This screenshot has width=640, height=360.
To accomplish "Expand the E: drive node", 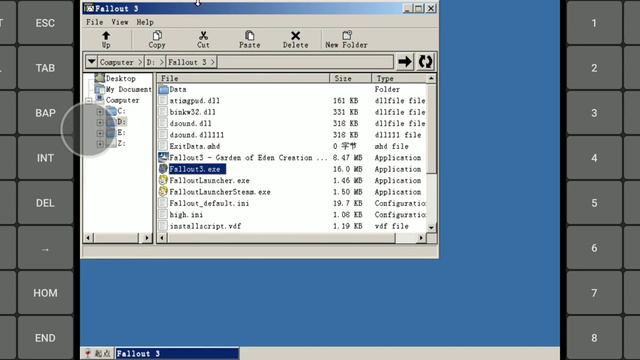I will 100,133.
